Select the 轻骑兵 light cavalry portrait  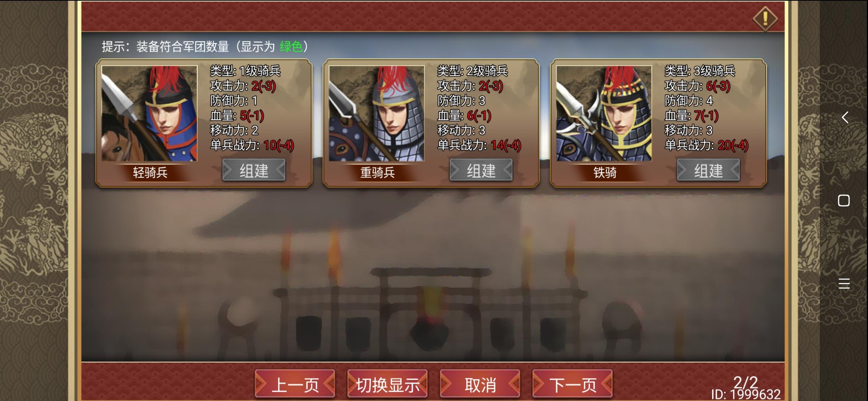point(149,114)
